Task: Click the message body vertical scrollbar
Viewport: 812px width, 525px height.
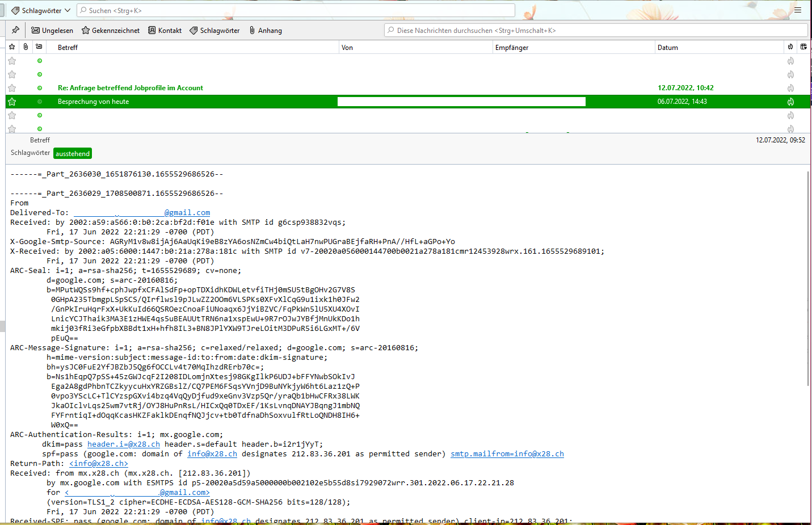Action: [x=808, y=278]
